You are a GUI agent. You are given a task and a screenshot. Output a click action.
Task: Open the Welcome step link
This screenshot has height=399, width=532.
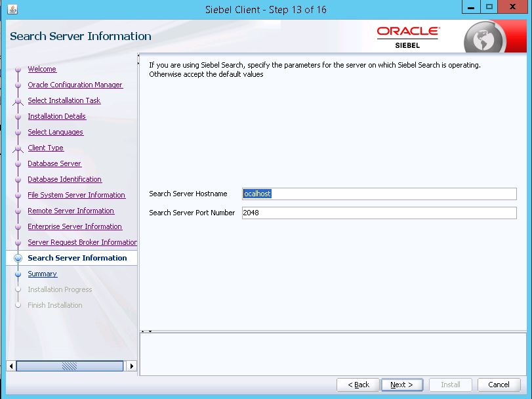(x=42, y=69)
